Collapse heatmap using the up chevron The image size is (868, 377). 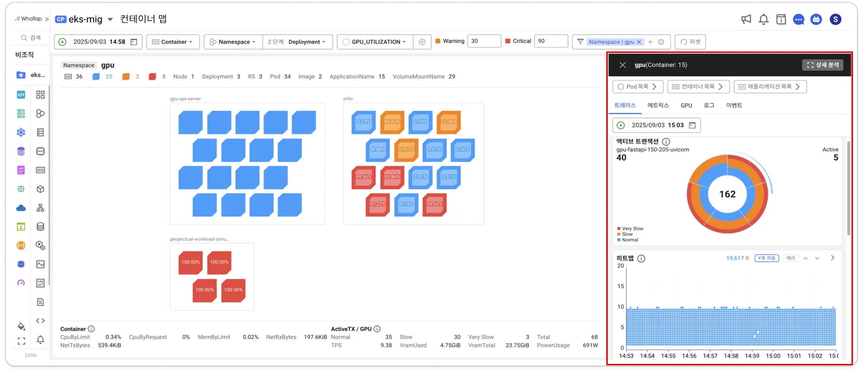(x=805, y=258)
